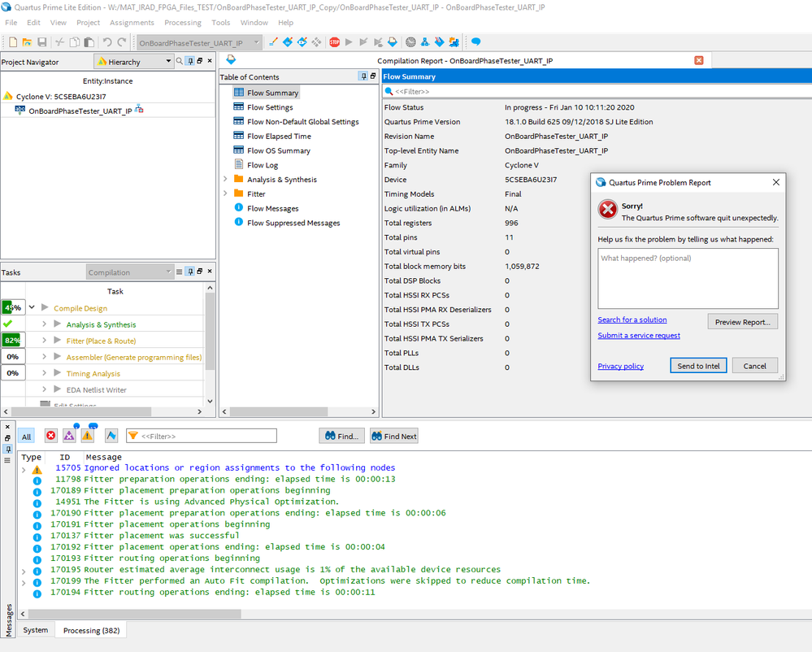The width and height of the screenshot is (812, 652).
Task: Click the Open Project folder icon
Action: tap(28, 42)
